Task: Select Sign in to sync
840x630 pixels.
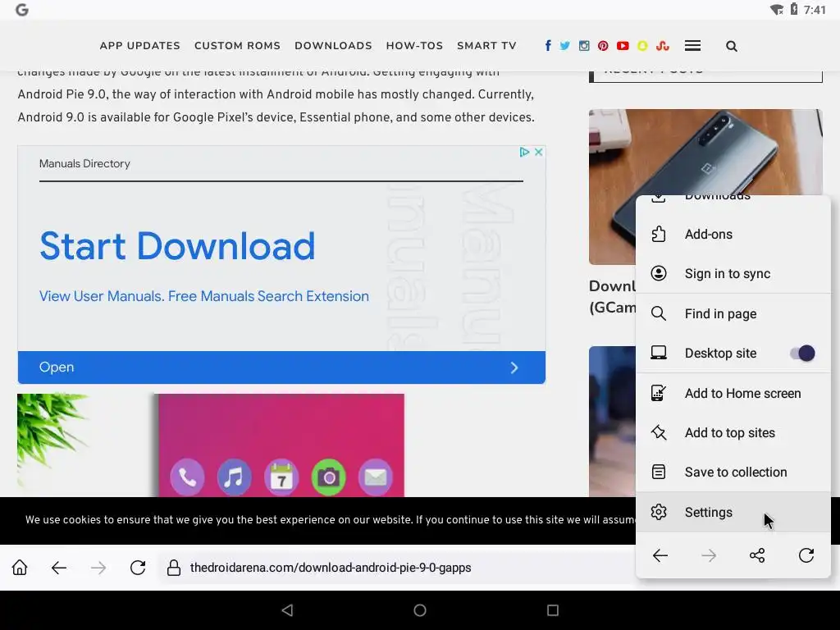Action: click(733, 274)
